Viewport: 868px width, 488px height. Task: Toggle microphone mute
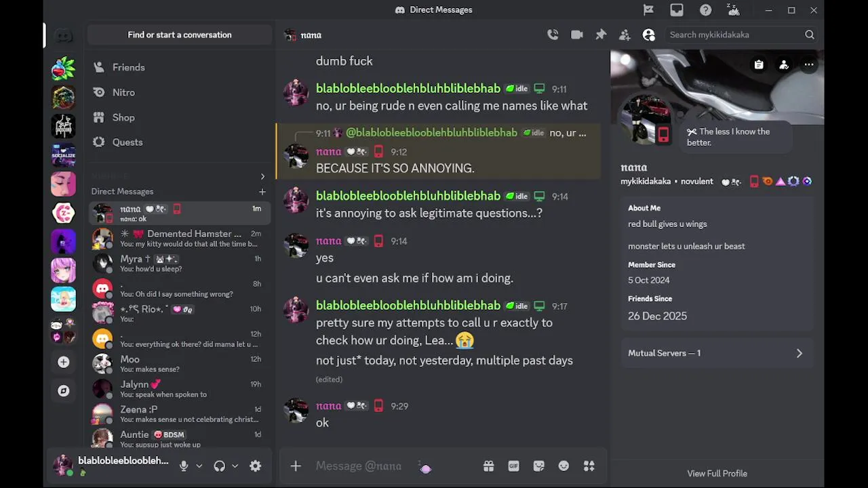click(x=183, y=466)
